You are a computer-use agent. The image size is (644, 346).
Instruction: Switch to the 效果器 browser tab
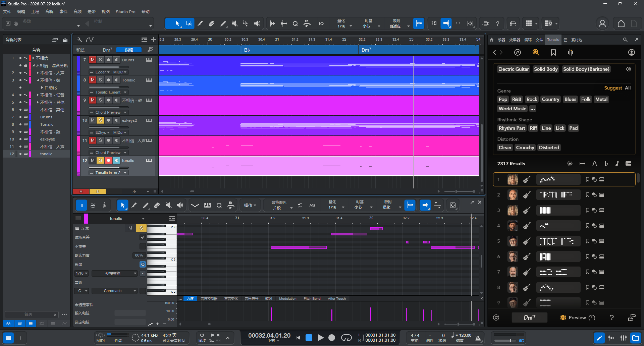tap(514, 40)
